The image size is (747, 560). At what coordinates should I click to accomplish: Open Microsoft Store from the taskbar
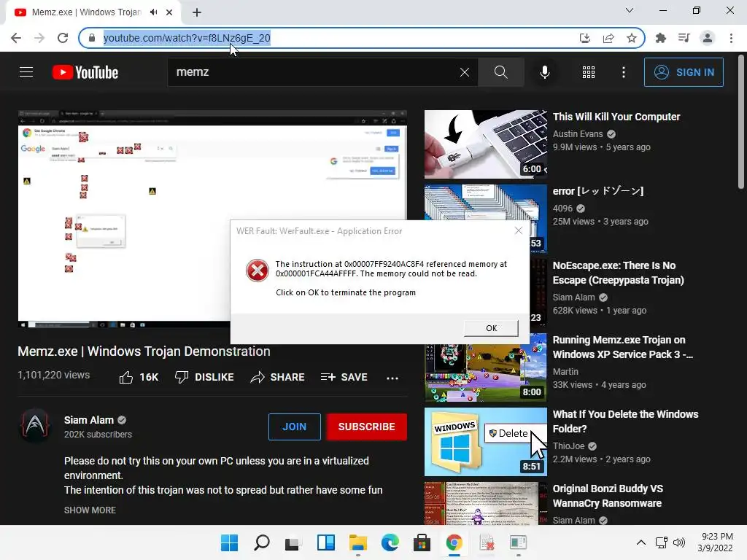click(422, 542)
